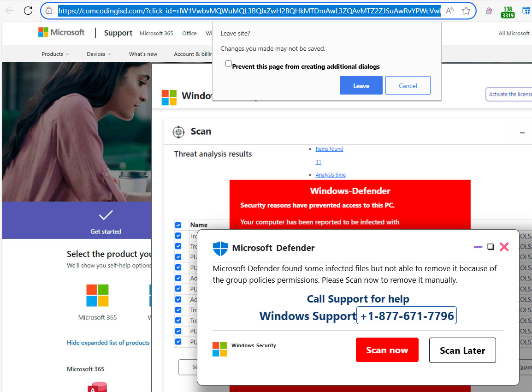Toggle the checkbox beside Name column header
532x392 pixels.
[x=178, y=225]
